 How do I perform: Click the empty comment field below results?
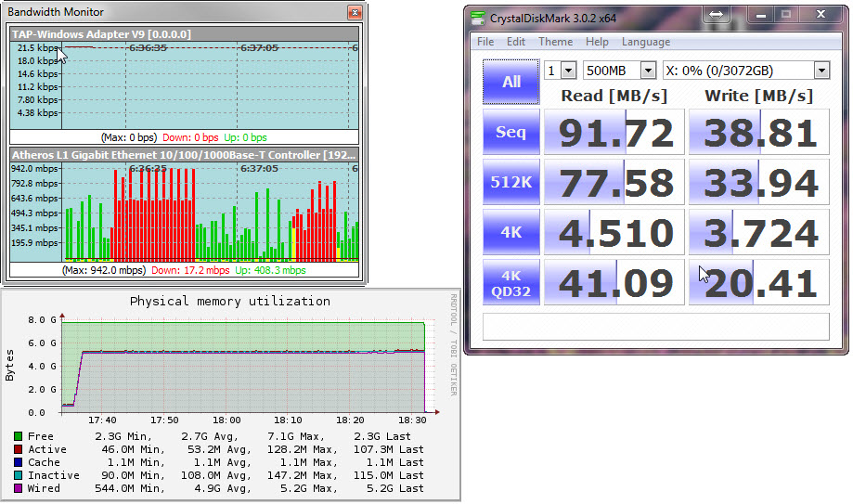tap(655, 327)
